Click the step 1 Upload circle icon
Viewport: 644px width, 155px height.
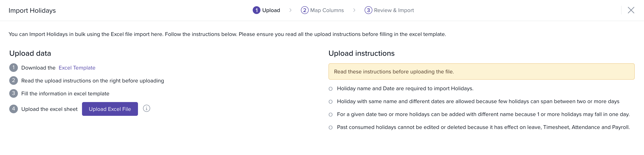tap(256, 10)
